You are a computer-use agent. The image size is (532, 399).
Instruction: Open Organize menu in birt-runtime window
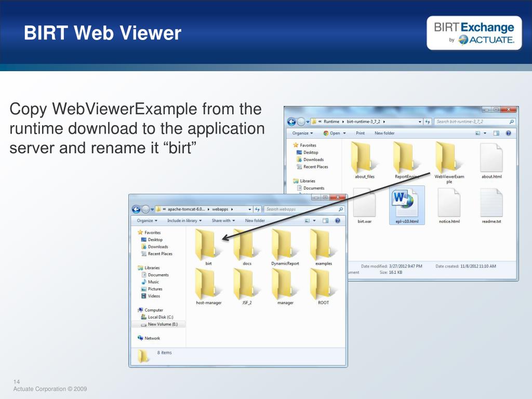point(303,133)
